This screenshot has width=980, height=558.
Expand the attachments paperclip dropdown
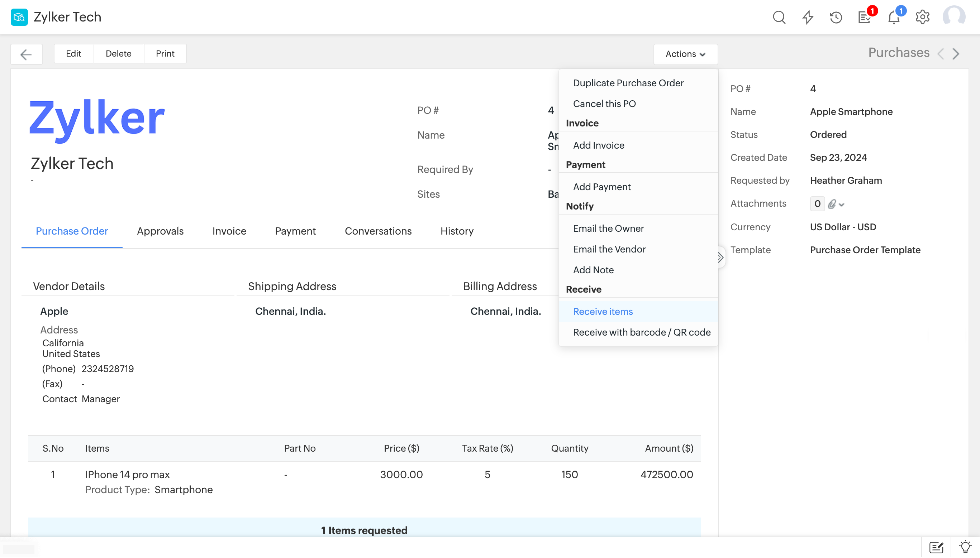point(836,204)
